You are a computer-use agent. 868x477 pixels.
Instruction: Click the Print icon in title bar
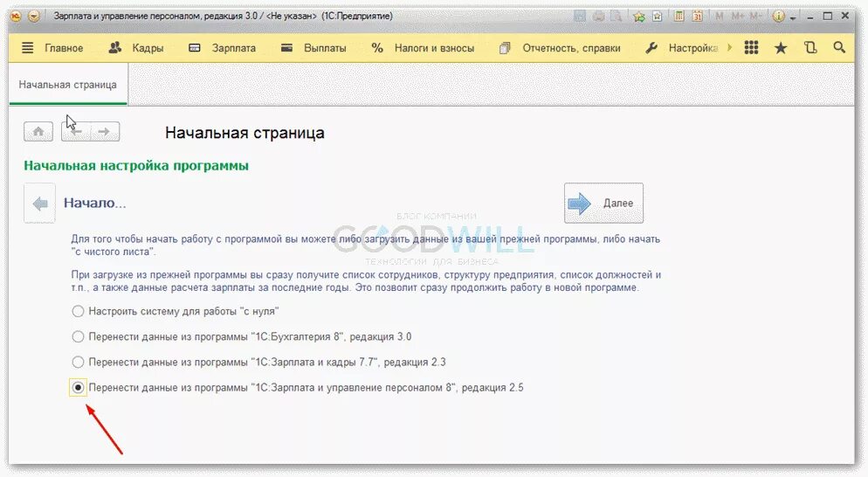click(x=598, y=17)
